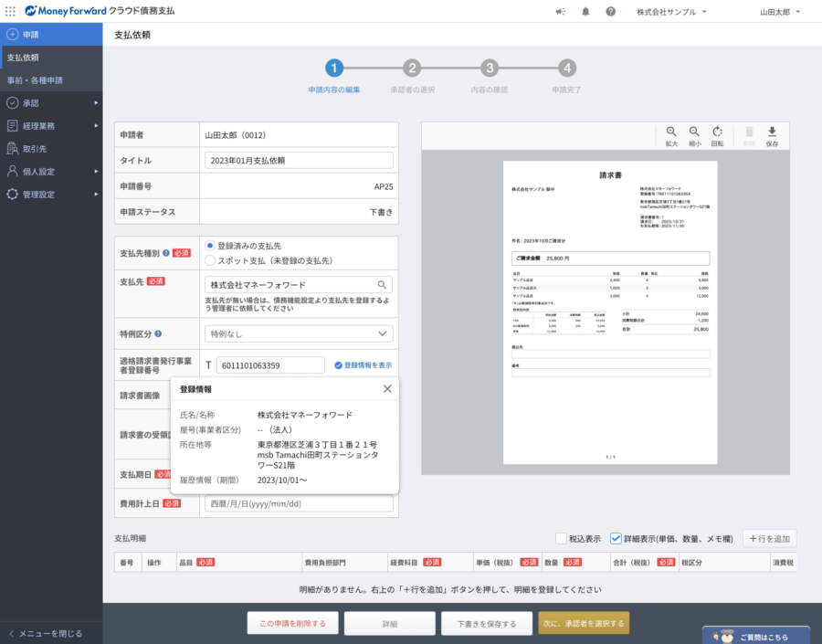Save the invoice image with 保存 icon
The image size is (822, 644).
(x=772, y=133)
